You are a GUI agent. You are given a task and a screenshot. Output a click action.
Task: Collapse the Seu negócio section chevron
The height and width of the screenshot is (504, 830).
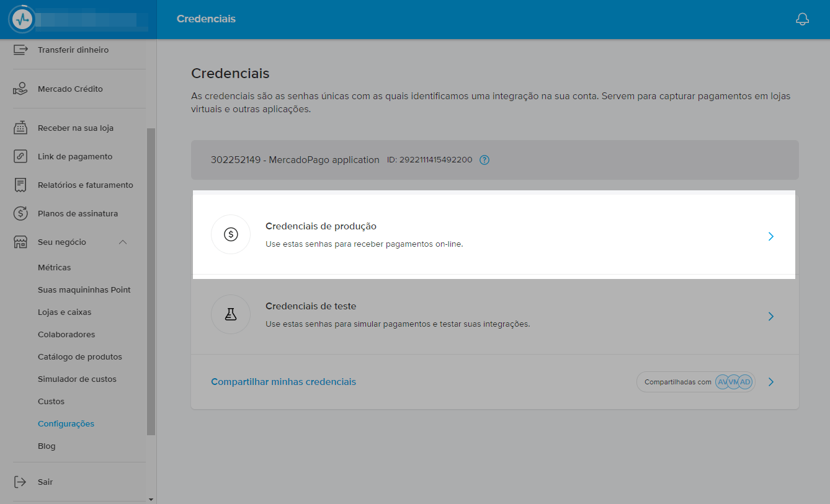(123, 242)
